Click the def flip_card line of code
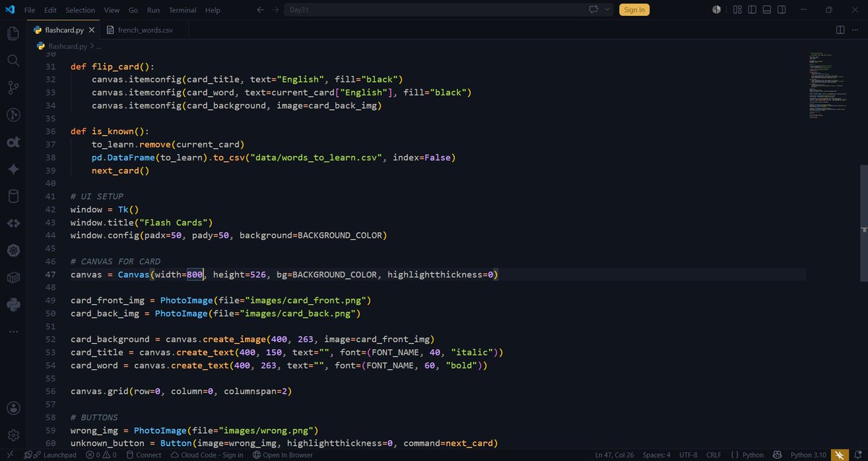868x461 pixels. pos(112,66)
